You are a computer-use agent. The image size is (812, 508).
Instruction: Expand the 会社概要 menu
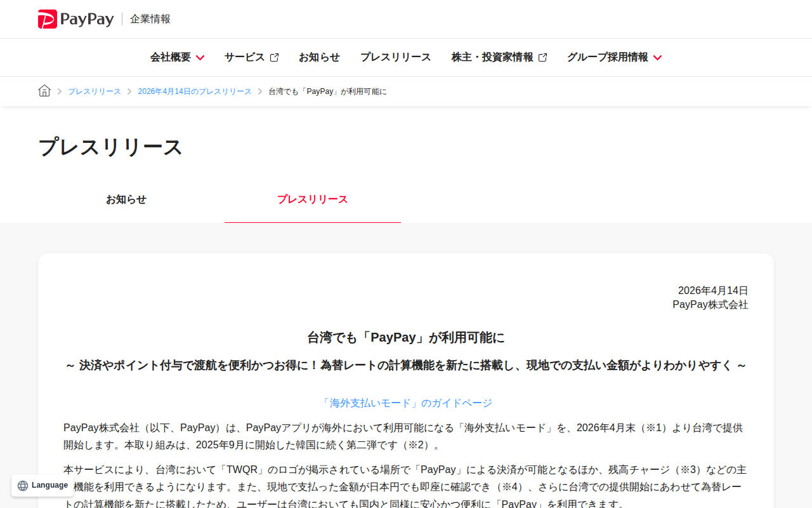point(177,57)
